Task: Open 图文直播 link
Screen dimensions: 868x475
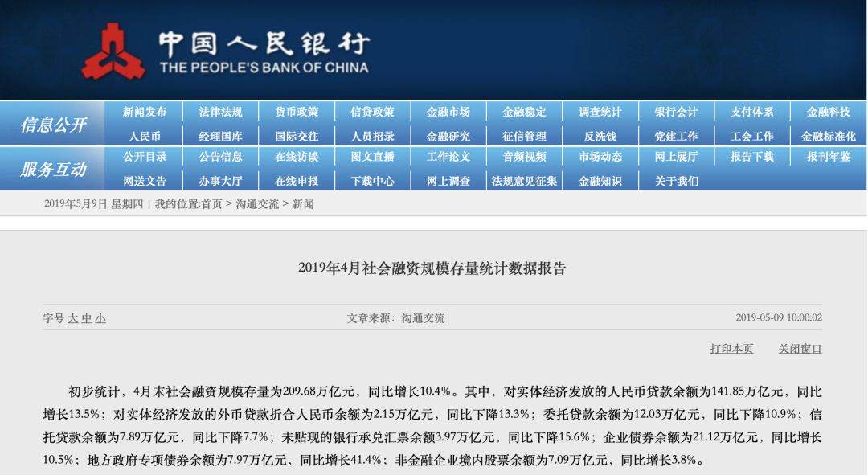Action: [x=373, y=157]
